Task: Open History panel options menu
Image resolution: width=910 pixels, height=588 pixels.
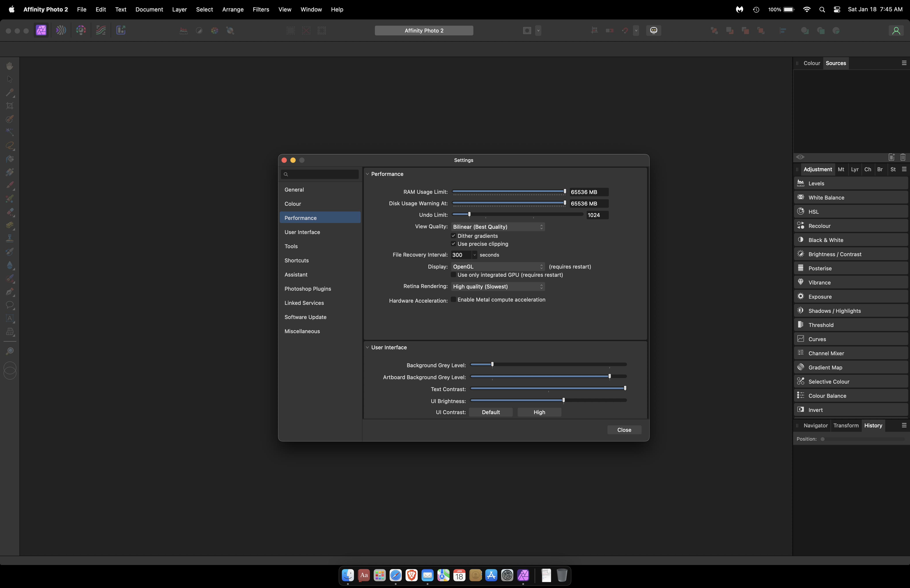Action: point(904,425)
